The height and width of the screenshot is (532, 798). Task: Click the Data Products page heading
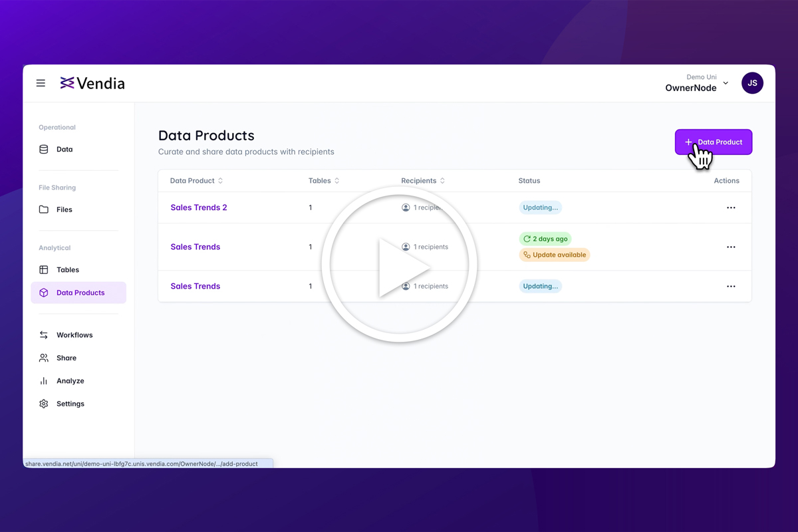point(206,135)
